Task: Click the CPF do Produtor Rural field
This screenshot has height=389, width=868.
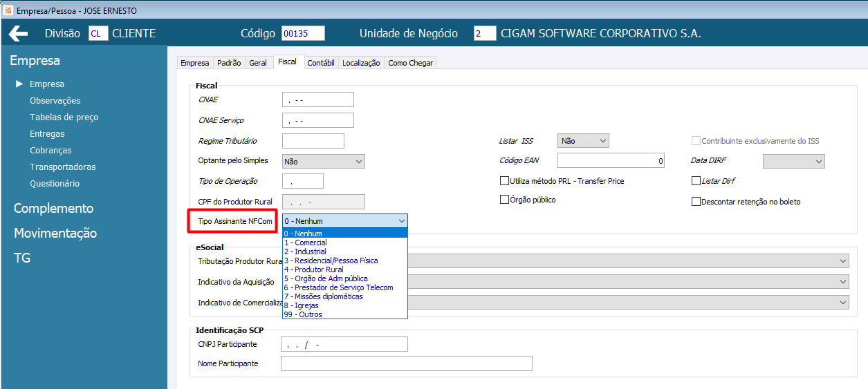Action: click(x=323, y=202)
